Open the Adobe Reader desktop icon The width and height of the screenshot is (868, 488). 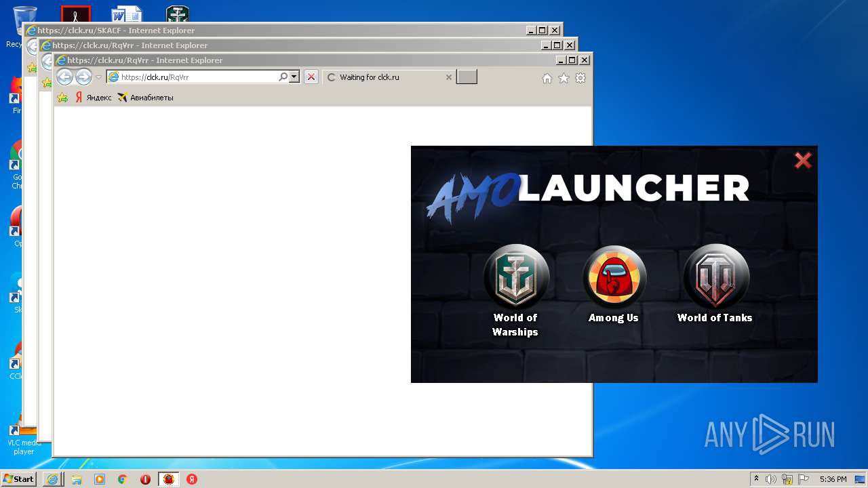pyautogui.click(x=76, y=14)
